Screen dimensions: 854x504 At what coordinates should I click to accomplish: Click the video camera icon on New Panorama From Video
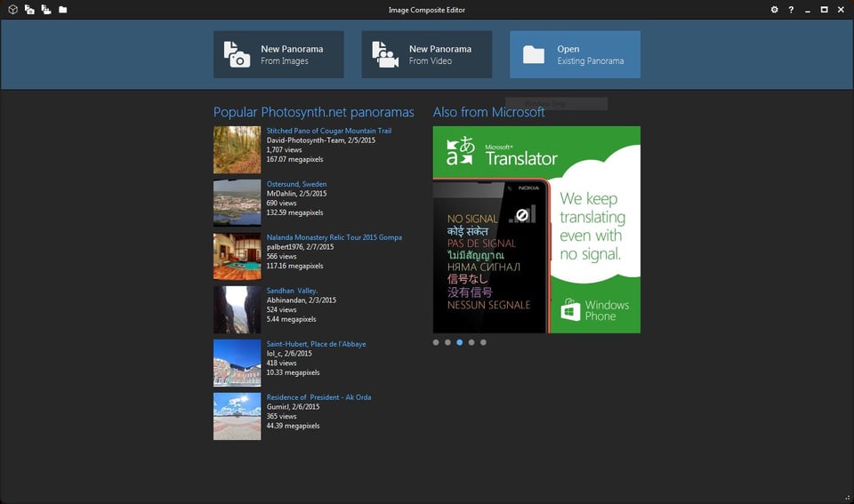(385, 54)
